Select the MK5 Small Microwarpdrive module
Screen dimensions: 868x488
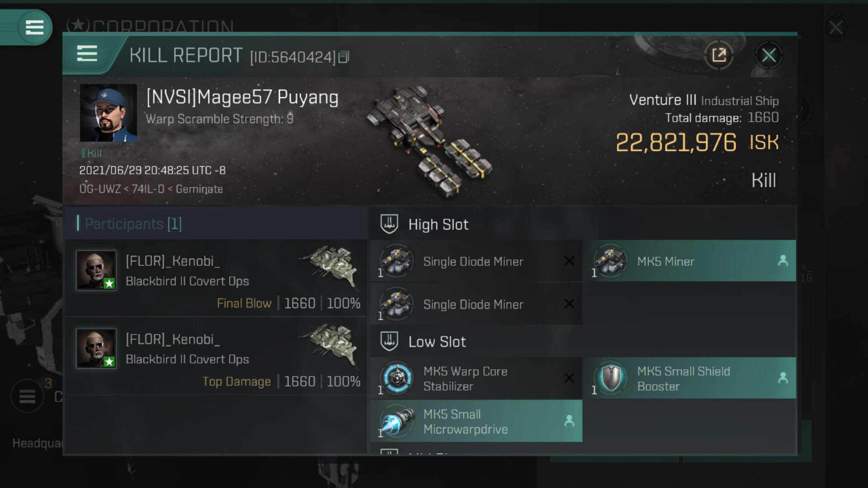[x=476, y=421]
